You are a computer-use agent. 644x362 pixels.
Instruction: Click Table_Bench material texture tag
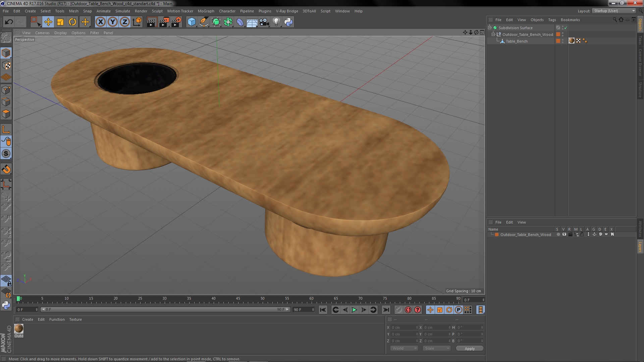click(x=572, y=41)
